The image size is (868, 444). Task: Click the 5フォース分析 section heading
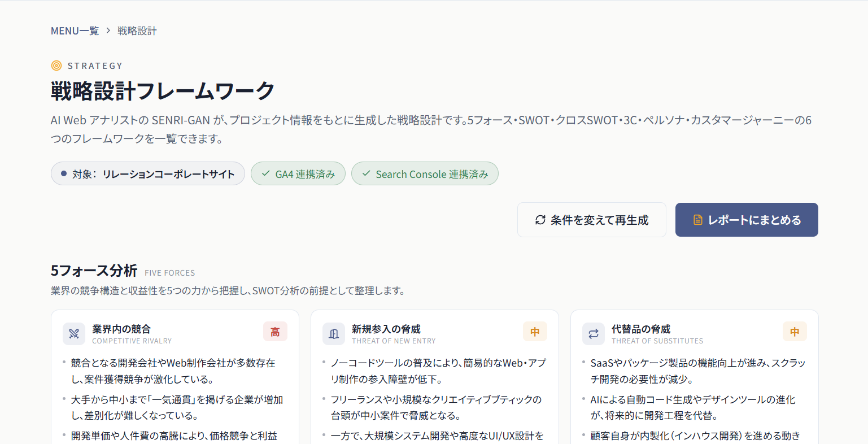(x=94, y=271)
